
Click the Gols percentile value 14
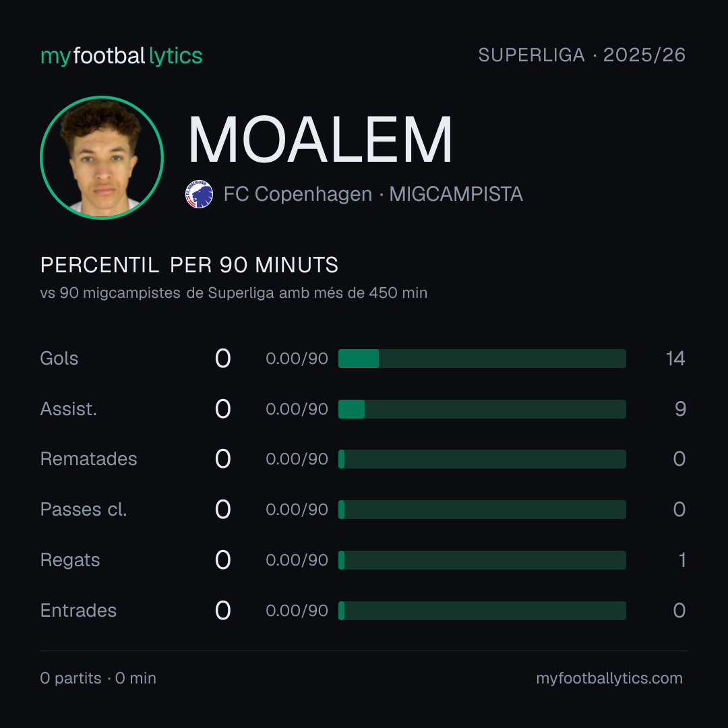[675, 359]
